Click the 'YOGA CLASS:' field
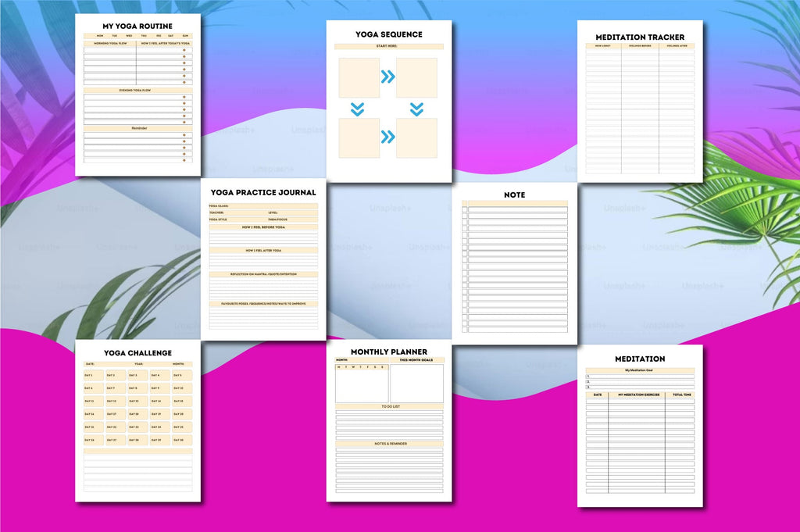 pyautogui.click(x=263, y=206)
